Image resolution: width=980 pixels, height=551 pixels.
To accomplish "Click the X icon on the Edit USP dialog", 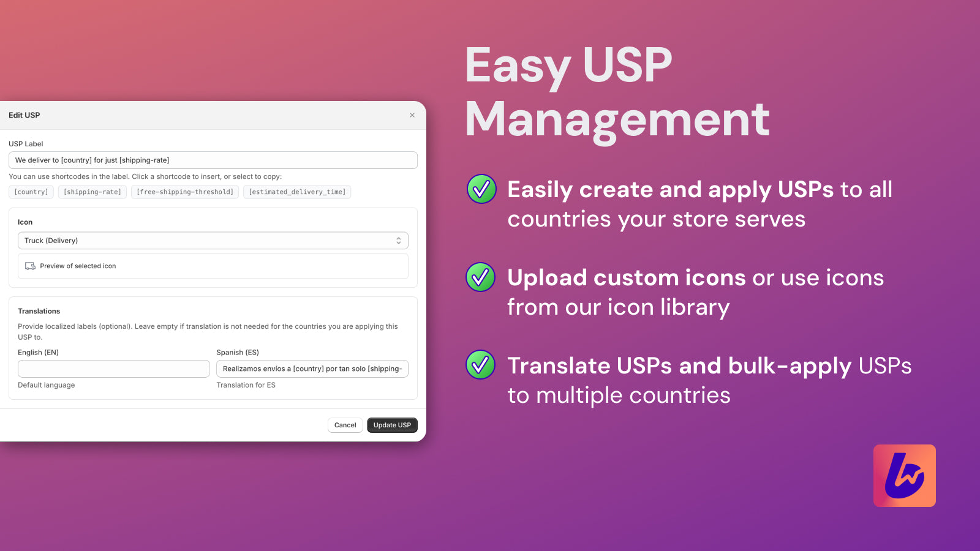I will [x=412, y=115].
